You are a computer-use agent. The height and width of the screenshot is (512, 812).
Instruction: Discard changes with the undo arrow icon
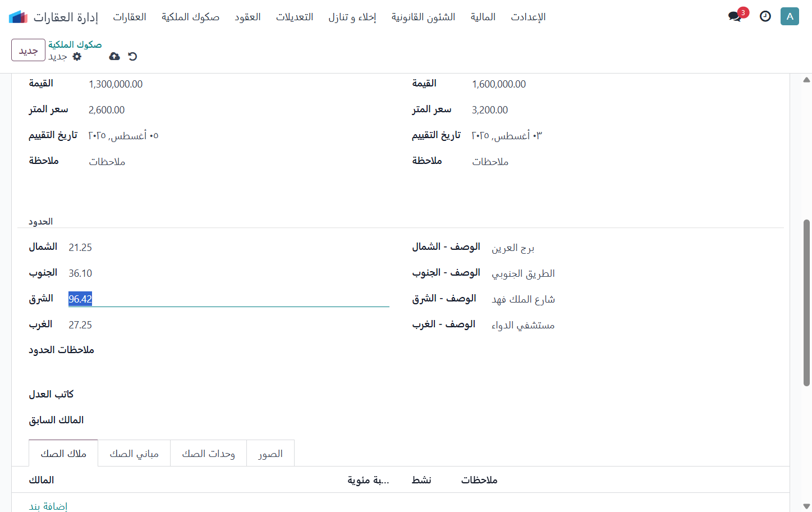click(x=132, y=56)
